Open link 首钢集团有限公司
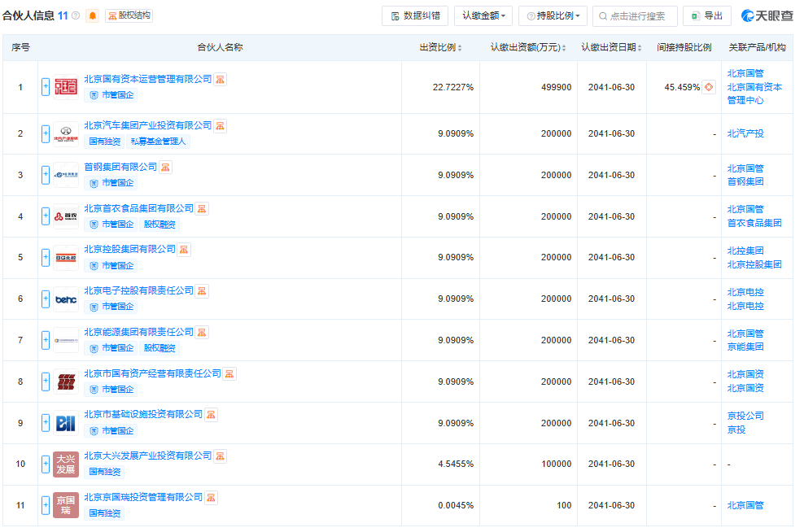 click(120, 167)
